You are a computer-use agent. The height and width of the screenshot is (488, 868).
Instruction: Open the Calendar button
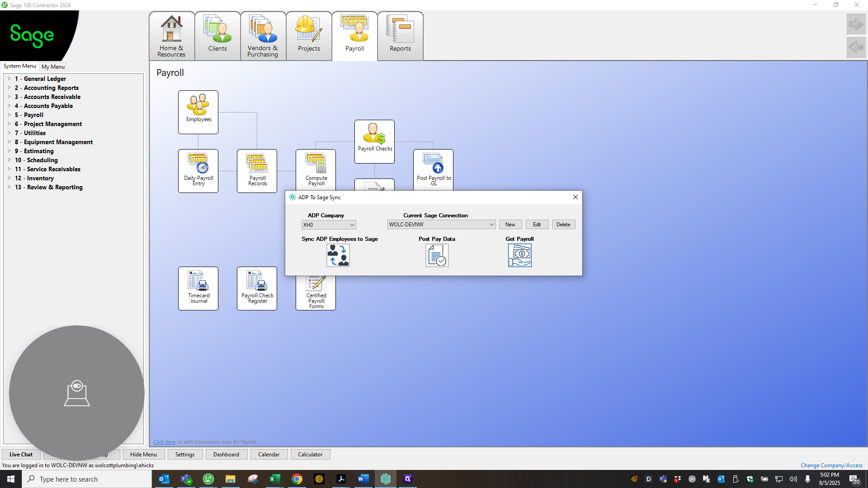point(269,455)
